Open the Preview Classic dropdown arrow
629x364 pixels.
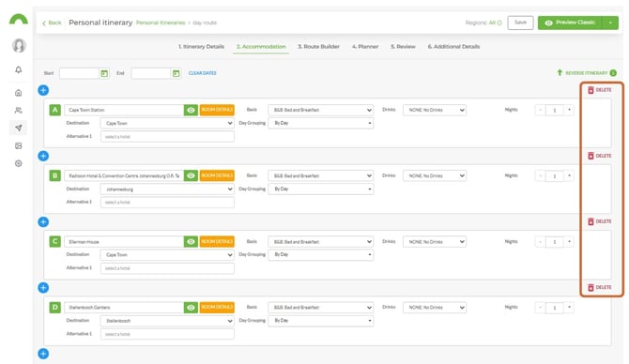(610, 23)
